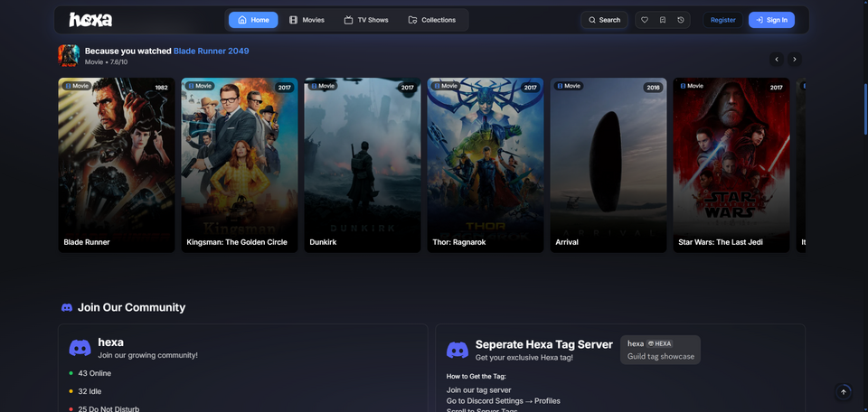Open the Blade Runner 2049 link
This screenshot has width=868, height=412.
(211, 51)
